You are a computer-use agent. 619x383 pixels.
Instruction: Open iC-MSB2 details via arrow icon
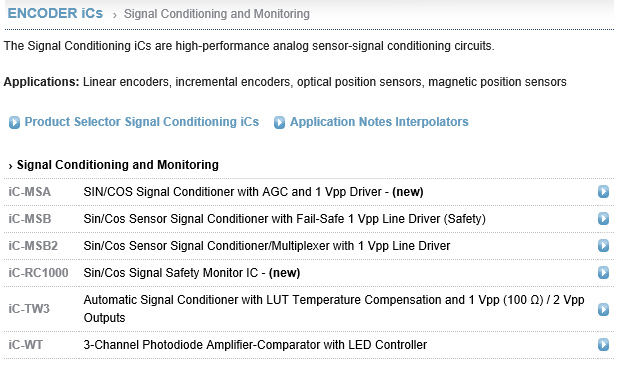point(603,246)
